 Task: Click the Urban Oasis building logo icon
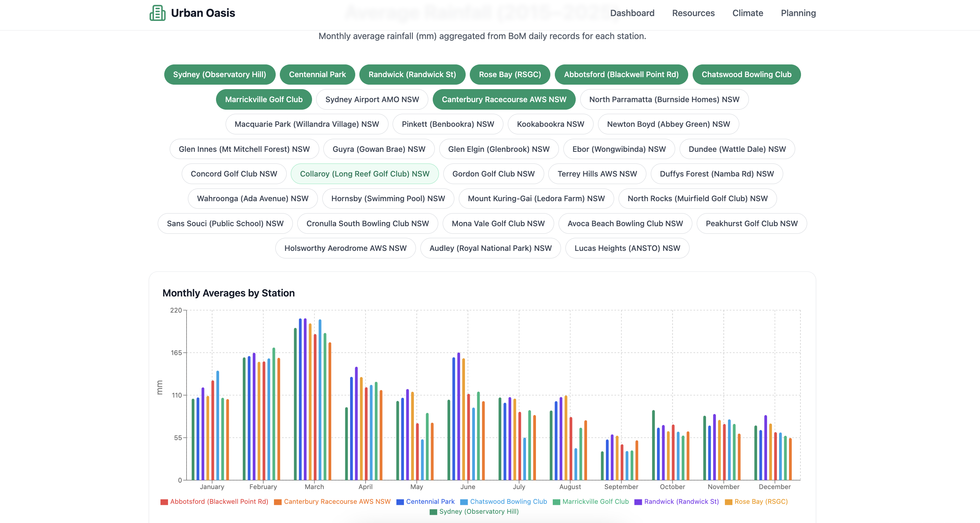[157, 13]
